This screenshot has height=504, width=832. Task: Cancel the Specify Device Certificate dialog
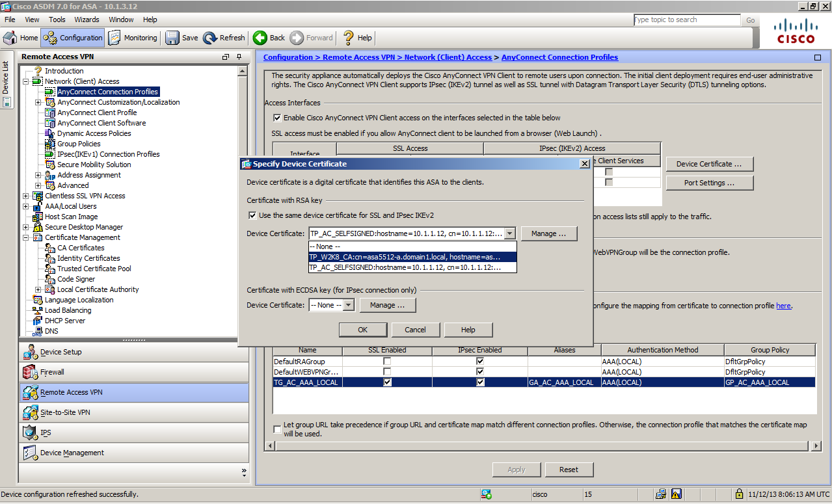pyautogui.click(x=416, y=330)
